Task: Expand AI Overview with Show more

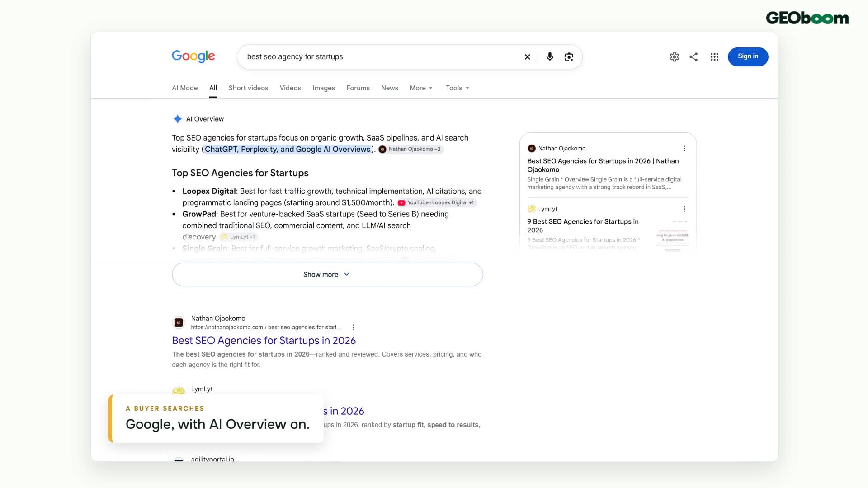Action: pyautogui.click(x=327, y=274)
